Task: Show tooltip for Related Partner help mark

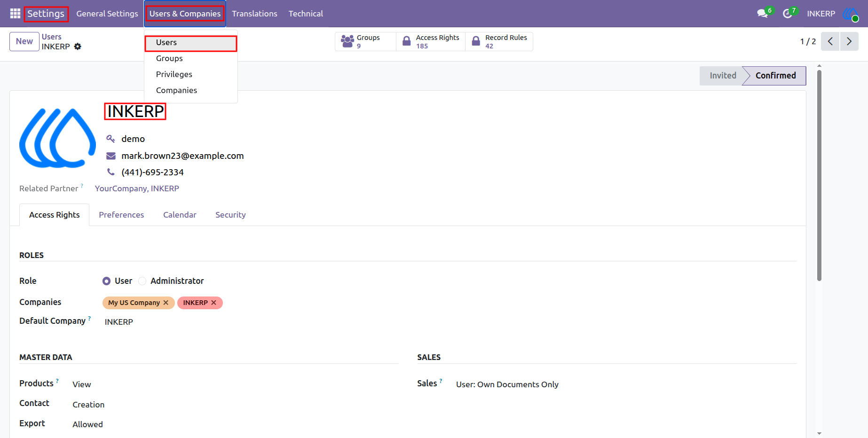Action: pyautogui.click(x=82, y=186)
